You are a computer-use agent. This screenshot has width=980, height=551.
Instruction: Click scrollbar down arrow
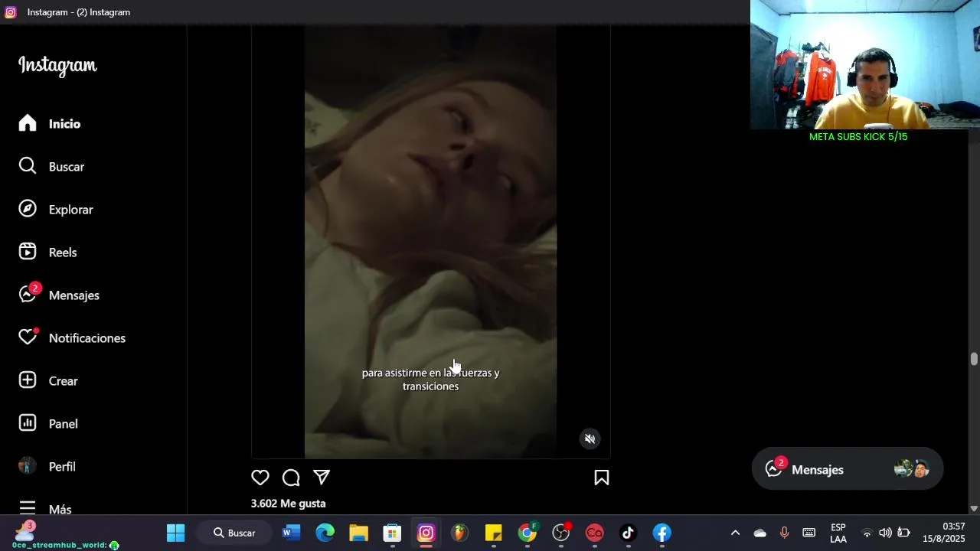tap(974, 508)
